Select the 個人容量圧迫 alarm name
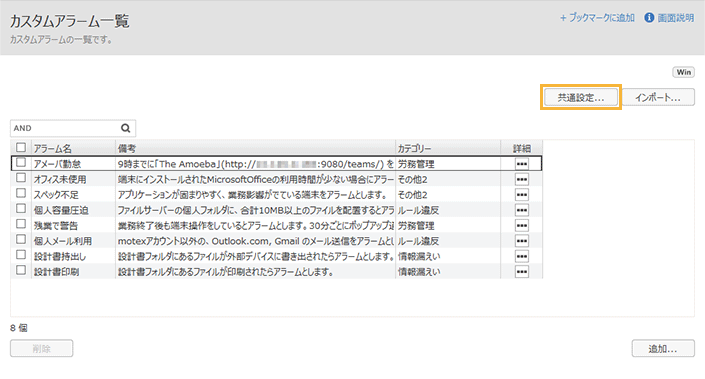Image resolution: width=705 pixels, height=379 pixels. pos(61,210)
